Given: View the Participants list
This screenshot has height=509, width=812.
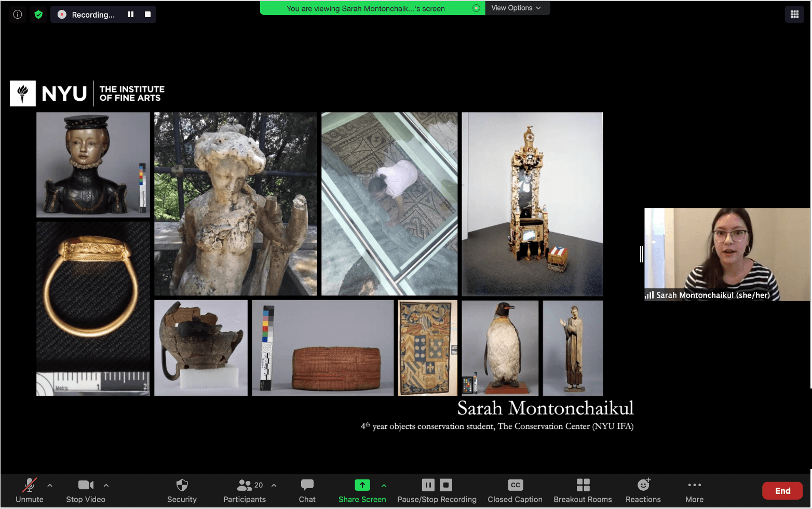Looking at the screenshot, I should click(x=244, y=490).
